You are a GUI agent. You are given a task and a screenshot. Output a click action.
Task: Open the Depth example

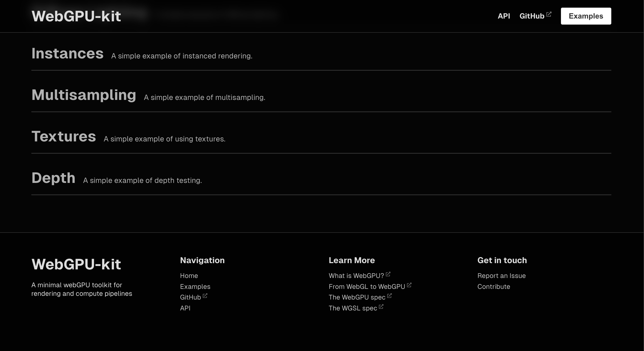pyautogui.click(x=54, y=178)
